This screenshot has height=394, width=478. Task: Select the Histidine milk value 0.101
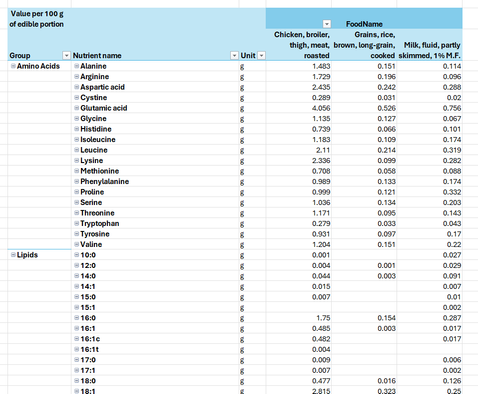pyautogui.click(x=430, y=129)
